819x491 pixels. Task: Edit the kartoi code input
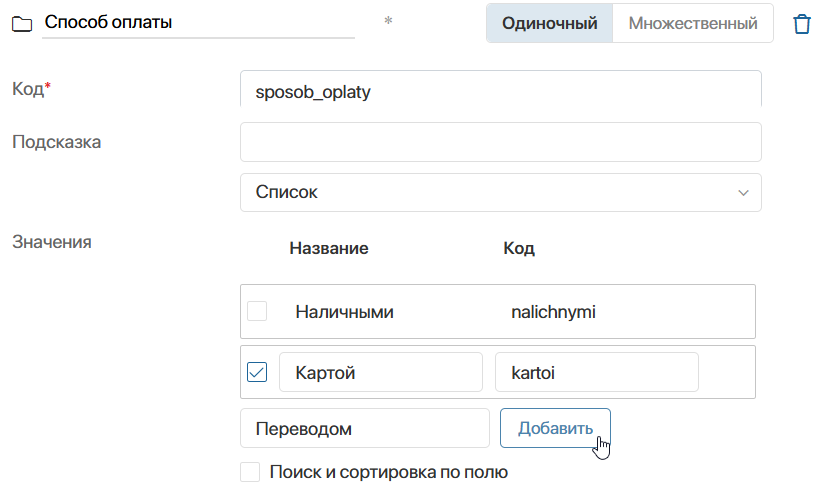coord(596,372)
